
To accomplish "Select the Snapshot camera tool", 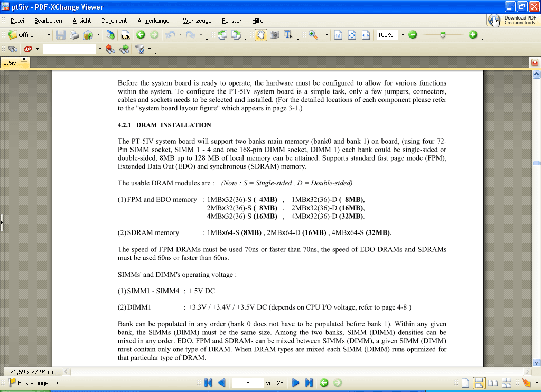I will 275,35.
